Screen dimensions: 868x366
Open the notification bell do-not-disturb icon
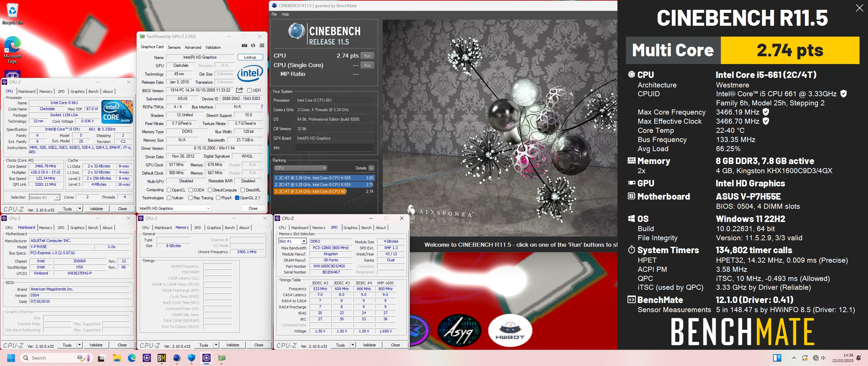[859, 358]
